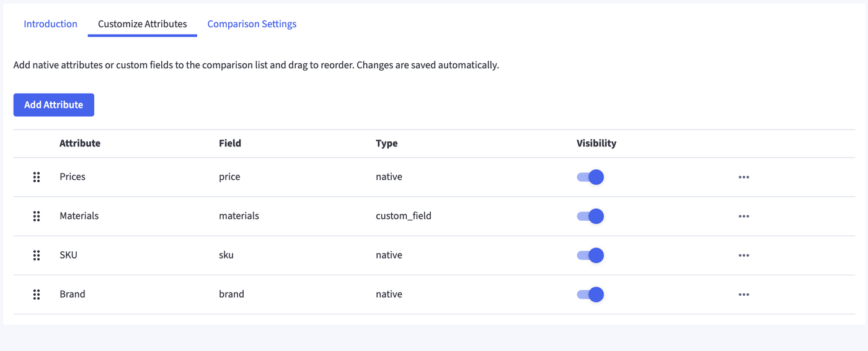The image size is (868, 351).
Task: Select the SKU attribute name
Action: coord(68,255)
